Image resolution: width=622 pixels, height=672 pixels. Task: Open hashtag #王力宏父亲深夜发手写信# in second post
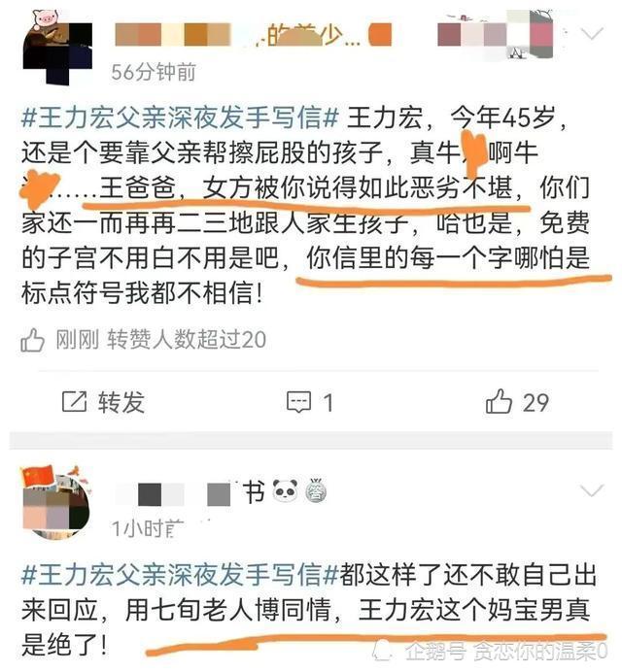pyautogui.click(x=180, y=574)
